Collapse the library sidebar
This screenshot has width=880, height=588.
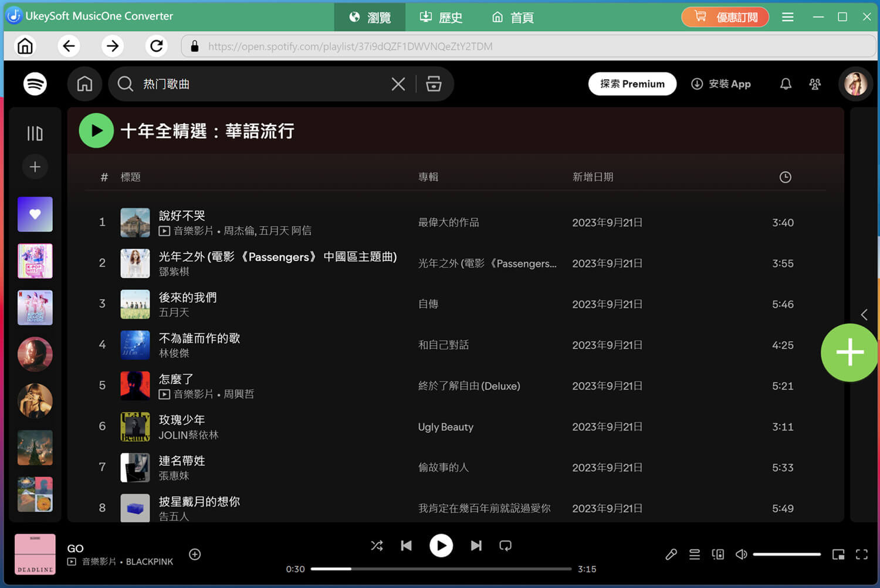pos(35,133)
